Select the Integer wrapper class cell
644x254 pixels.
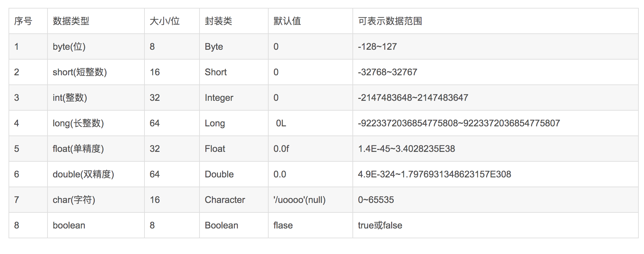click(219, 98)
